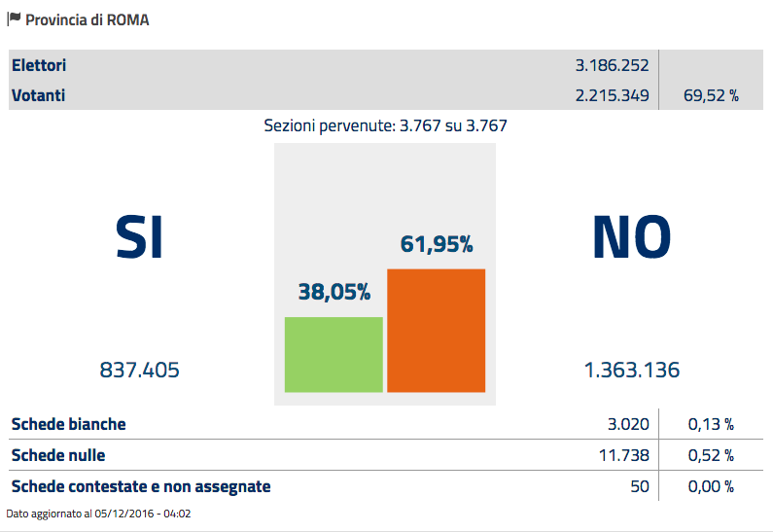
Task: Click the SI vote count 837.405
Action: [139, 370]
